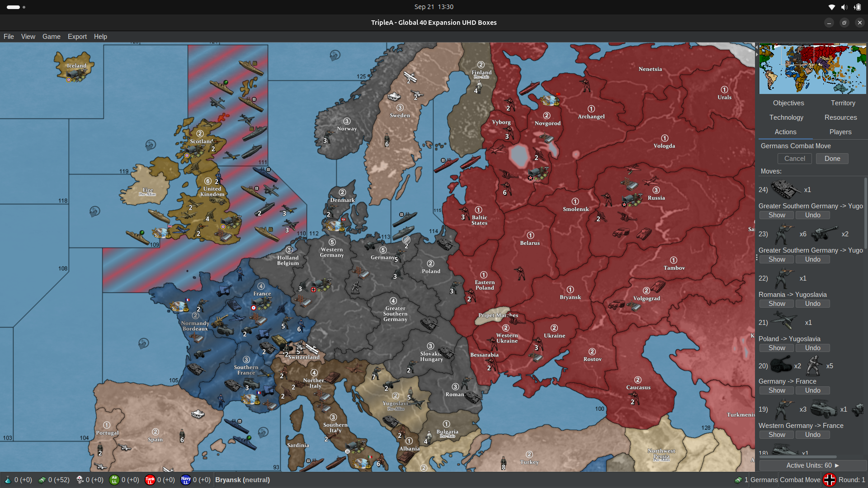Click the Cancel button
The height and width of the screenshot is (488, 868).
pyautogui.click(x=795, y=159)
